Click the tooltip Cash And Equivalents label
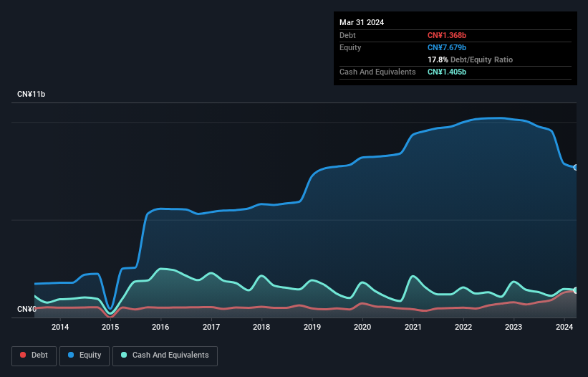The width and height of the screenshot is (588, 377). [x=377, y=72]
